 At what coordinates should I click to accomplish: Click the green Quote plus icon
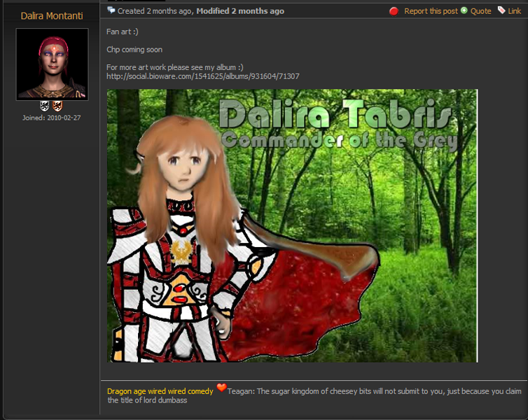point(464,10)
